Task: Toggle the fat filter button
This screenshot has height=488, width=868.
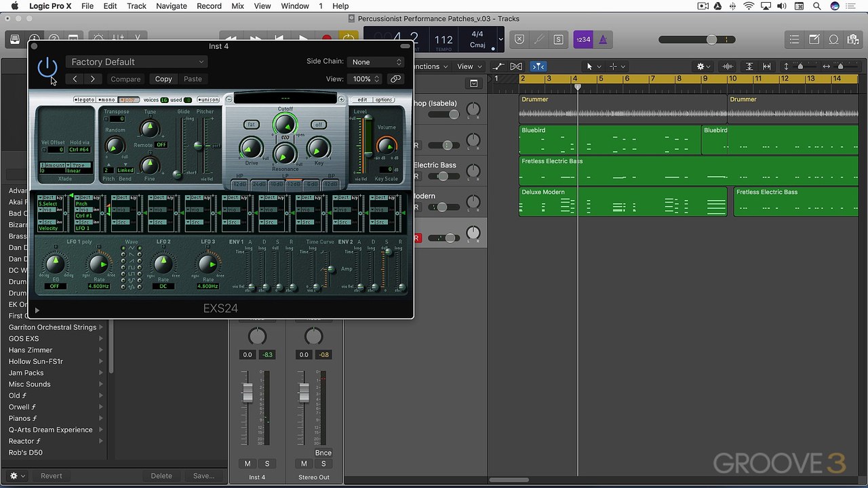Action: [x=251, y=125]
